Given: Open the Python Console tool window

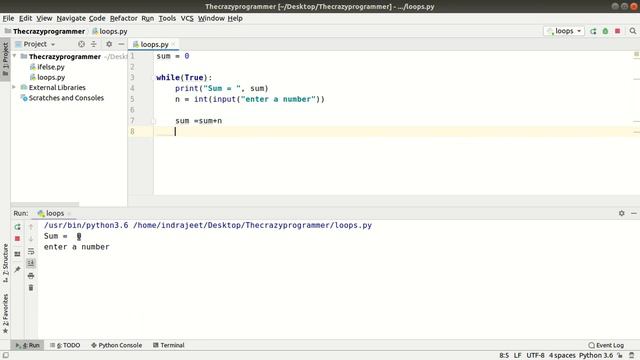Looking at the screenshot, I should click(x=117, y=345).
